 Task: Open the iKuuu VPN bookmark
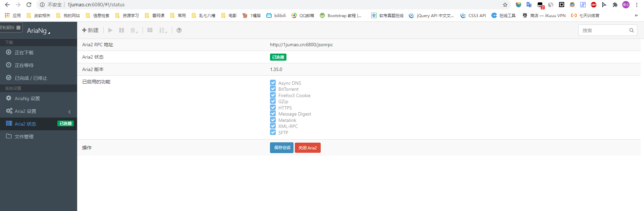tap(544, 15)
